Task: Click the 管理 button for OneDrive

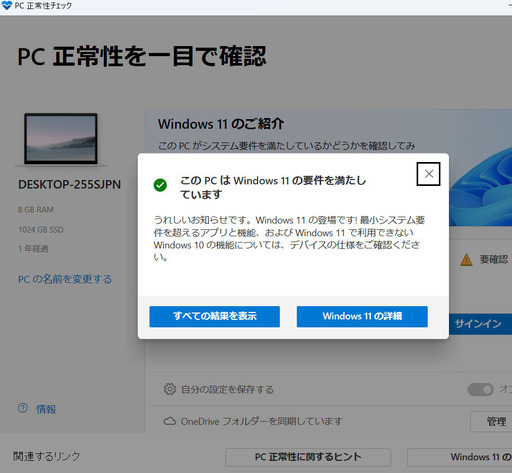Action: point(491,421)
